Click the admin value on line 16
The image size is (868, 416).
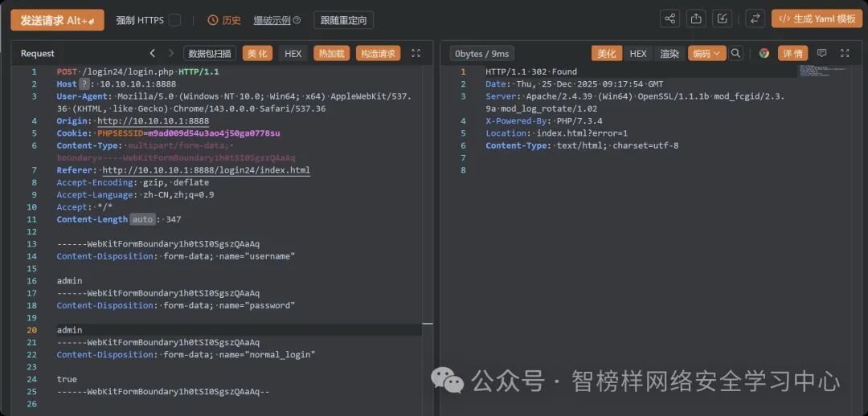coord(70,280)
